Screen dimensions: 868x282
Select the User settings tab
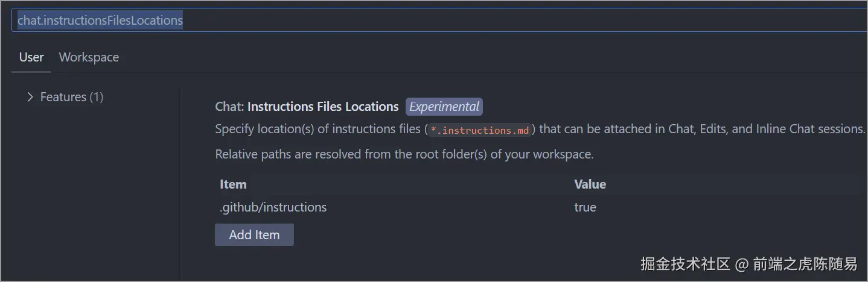[x=31, y=57]
